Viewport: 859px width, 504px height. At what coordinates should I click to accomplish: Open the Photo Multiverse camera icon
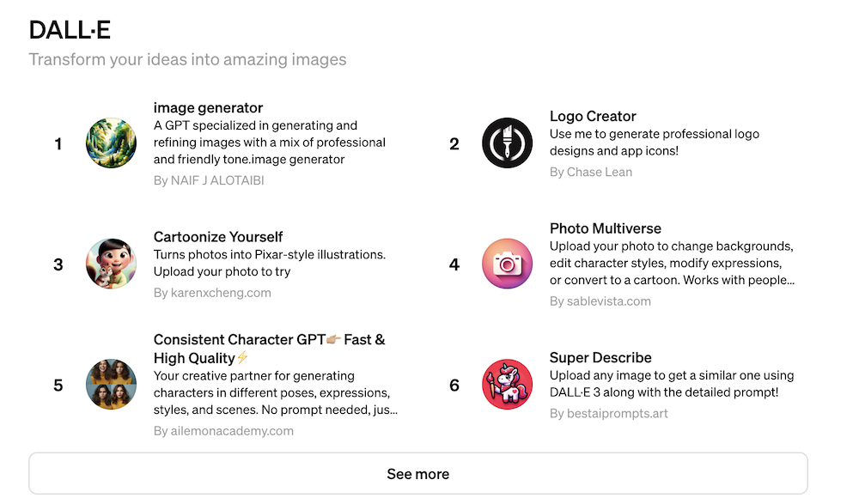[x=508, y=264]
